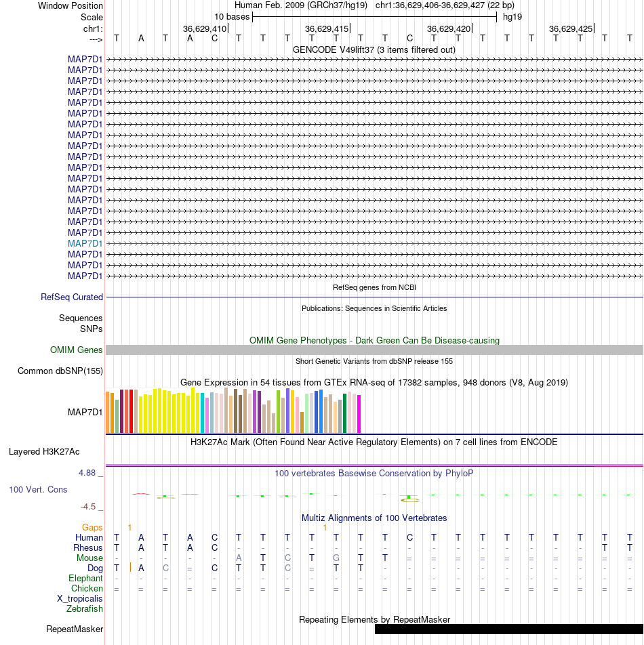Image resolution: width=644 pixels, height=645 pixels.
Task: Click the light-blue MAP7D1 transcript arrow line
Action: click(374, 243)
